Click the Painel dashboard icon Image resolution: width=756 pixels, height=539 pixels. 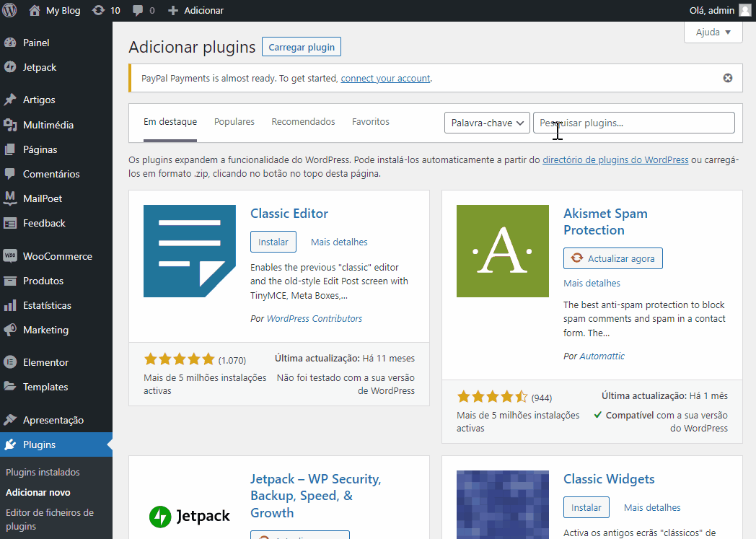coord(10,43)
